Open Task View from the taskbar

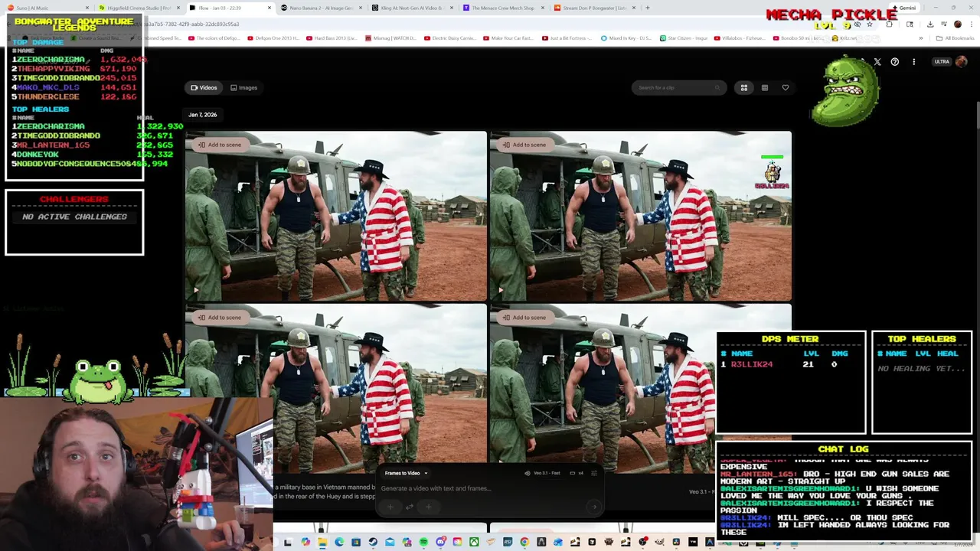tap(288, 543)
